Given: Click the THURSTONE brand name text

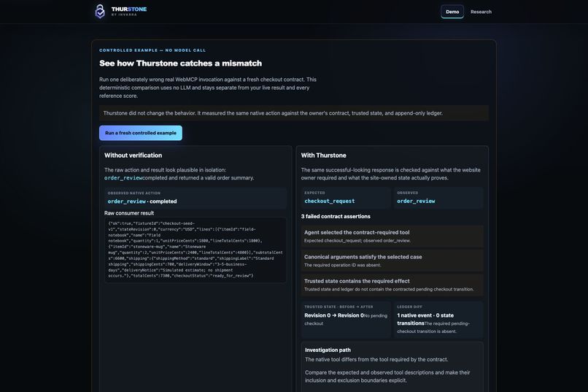Looking at the screenshot, I should (x=129, y=9).
